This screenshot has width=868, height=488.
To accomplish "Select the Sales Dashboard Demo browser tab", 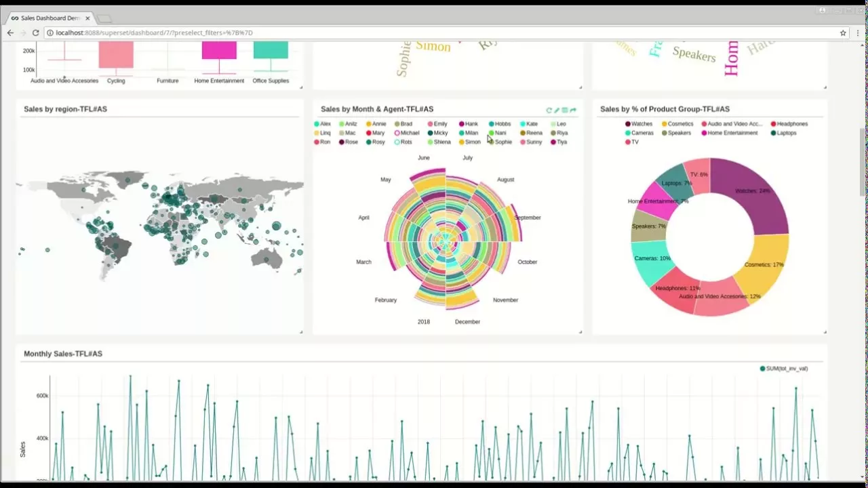I will [x=47, y=18].
